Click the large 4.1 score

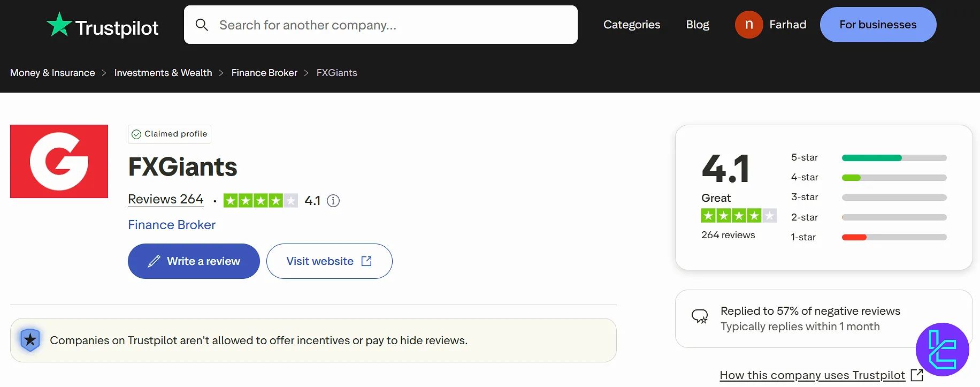(x=726, y=169)
